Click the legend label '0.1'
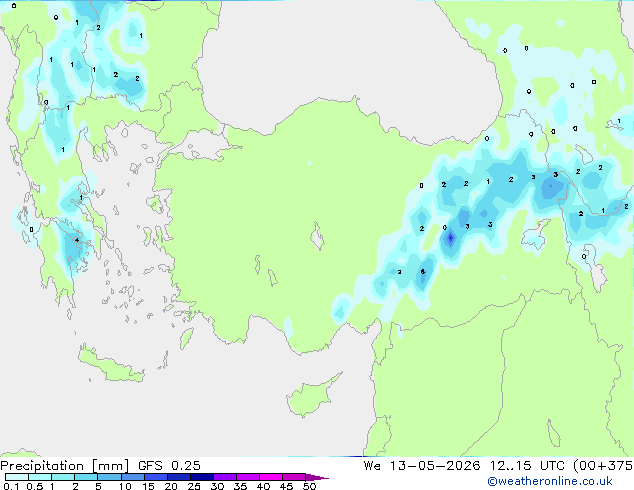Viewport: 634px width, 490px height. pyautogui.click(x=11, y=486)
